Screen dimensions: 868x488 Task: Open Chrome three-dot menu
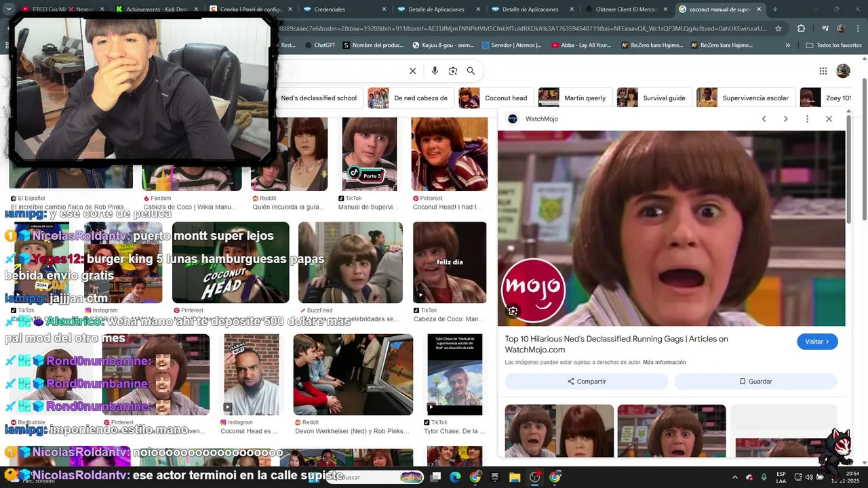pos(859,28)
